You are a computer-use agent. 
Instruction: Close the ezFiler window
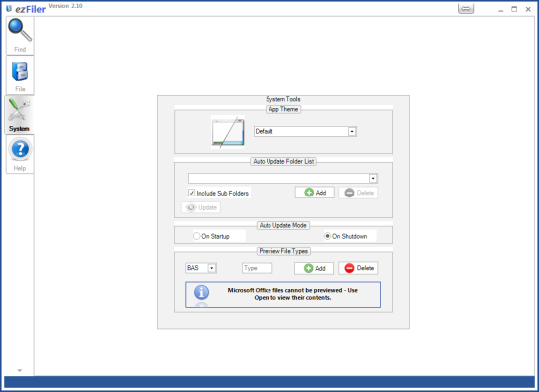point(528,9)
